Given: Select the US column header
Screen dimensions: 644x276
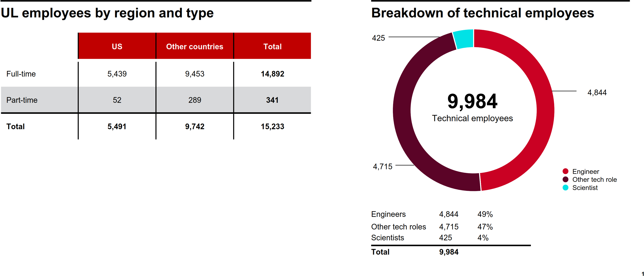Looking at the screenshot, I should point(117,46).
